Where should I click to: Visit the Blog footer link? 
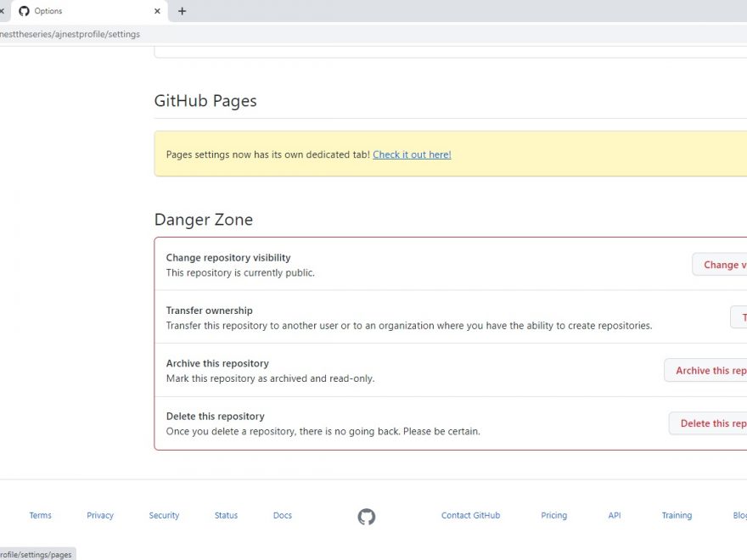pyautogui.click(x=739, y=515)
